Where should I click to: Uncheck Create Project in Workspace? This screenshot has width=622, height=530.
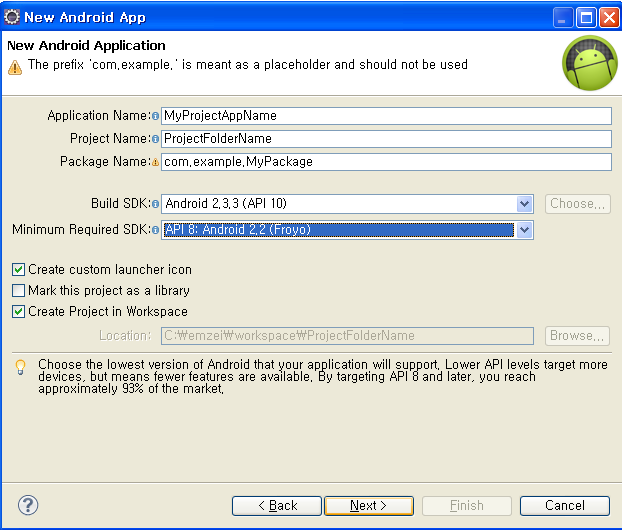[18, 311]
